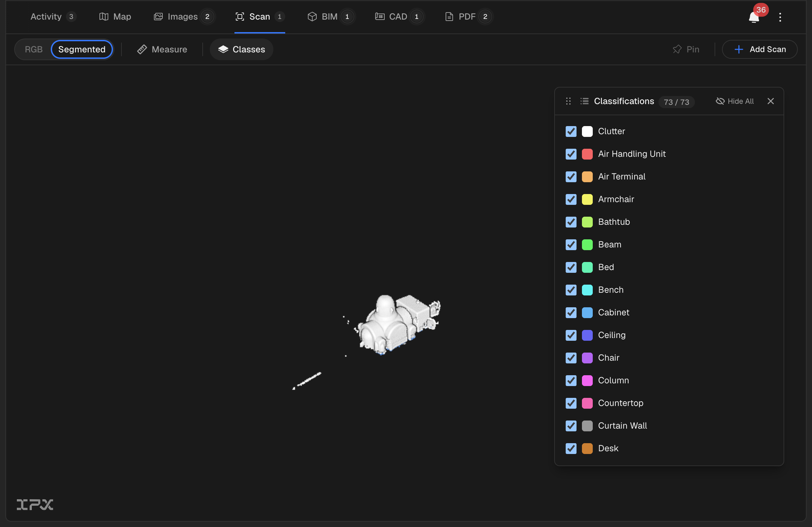Click the yellow Armchair color swatch
This screenshot has width=812, height=527.
click(x=587, y=199)
